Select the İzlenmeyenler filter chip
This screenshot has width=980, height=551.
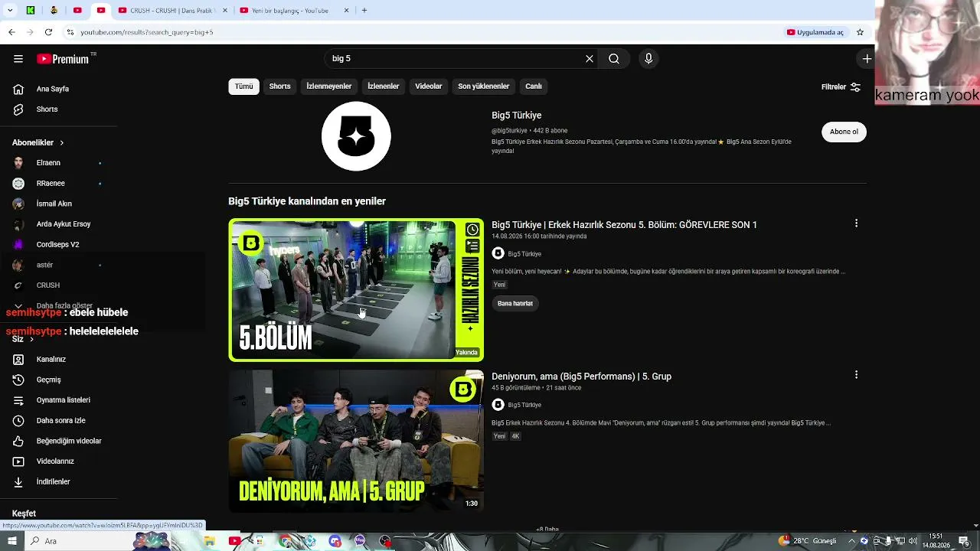pyautogui.click(x=329, y=86)
